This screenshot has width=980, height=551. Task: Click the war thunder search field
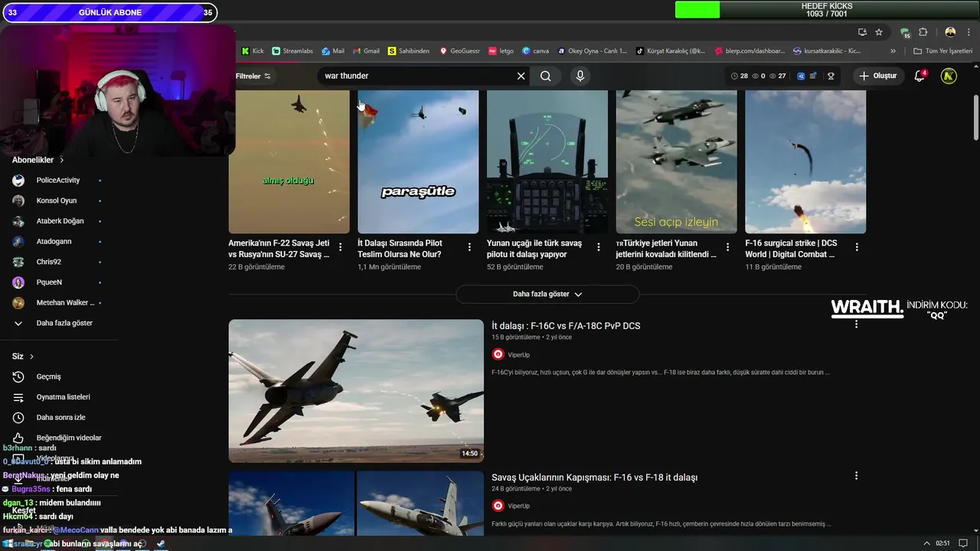pyautogui.click(x=417, y=76)
